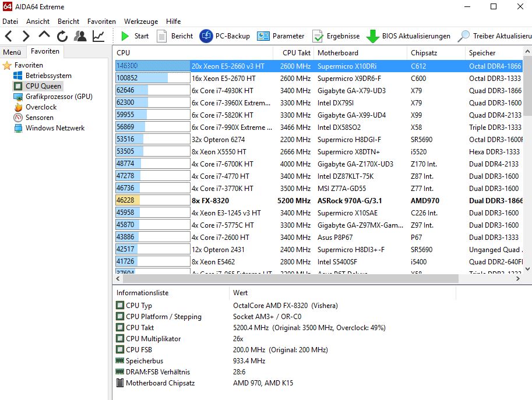
Task: Select the 32x Opteron 6274 row
Action: point(319,139)
